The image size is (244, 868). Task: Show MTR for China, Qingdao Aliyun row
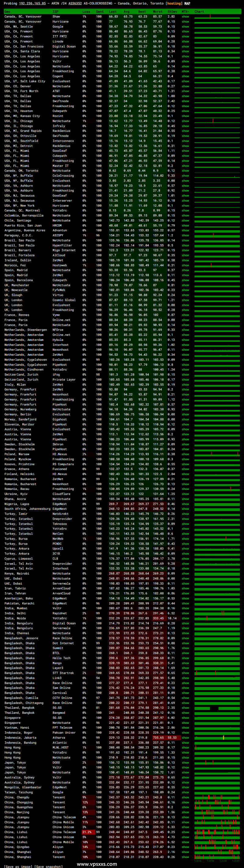coord(185,847)
